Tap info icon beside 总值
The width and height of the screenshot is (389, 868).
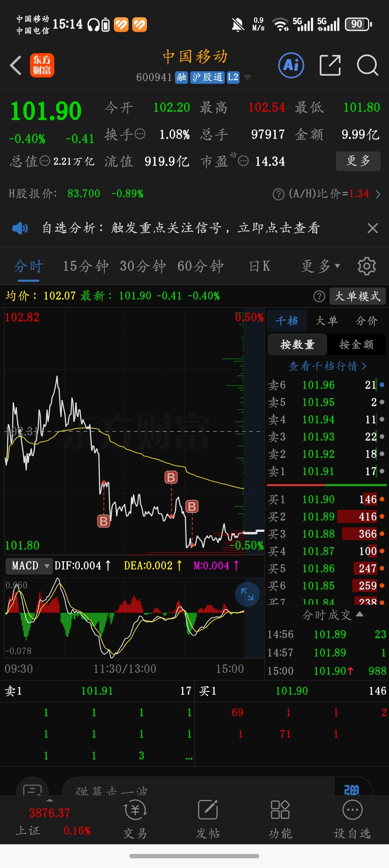click(45, 161)
